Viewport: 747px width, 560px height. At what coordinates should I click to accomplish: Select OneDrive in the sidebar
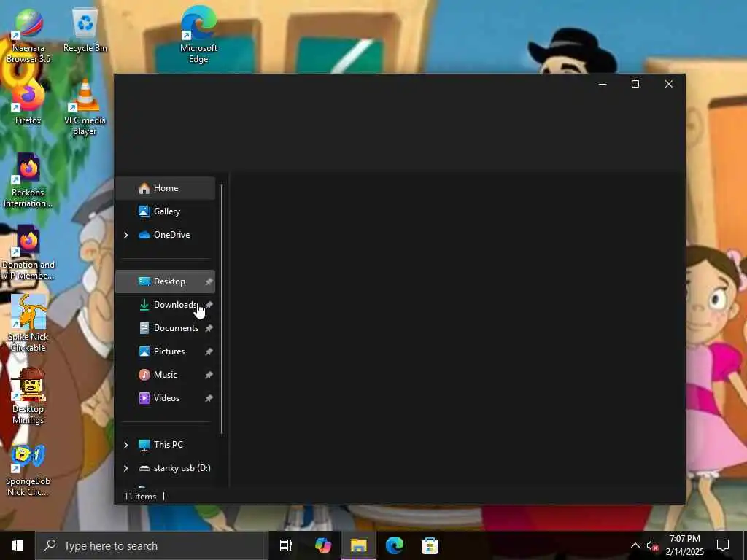click(x=166, y=235)
